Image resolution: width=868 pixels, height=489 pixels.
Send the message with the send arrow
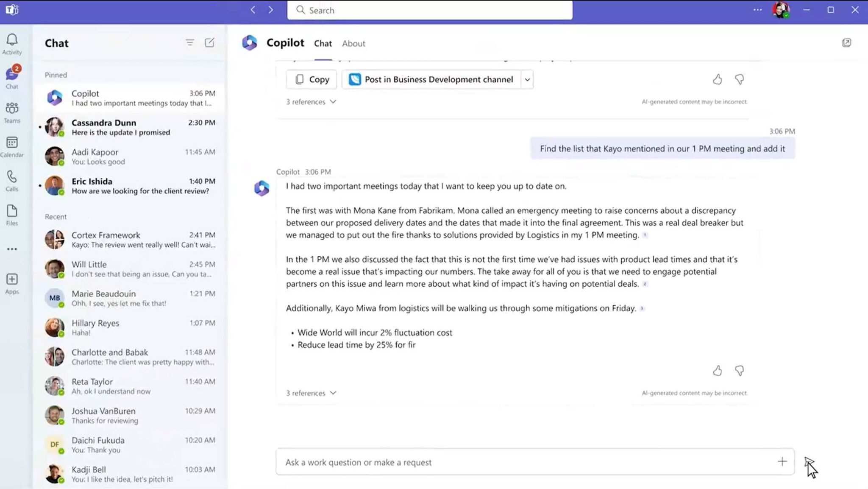(x=808, y=462)
